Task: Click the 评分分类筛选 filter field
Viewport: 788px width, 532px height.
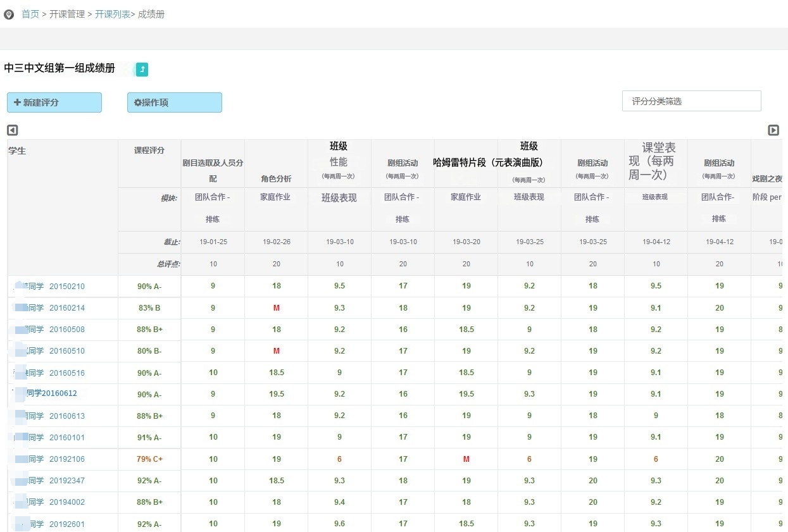Action: point(691,101)
